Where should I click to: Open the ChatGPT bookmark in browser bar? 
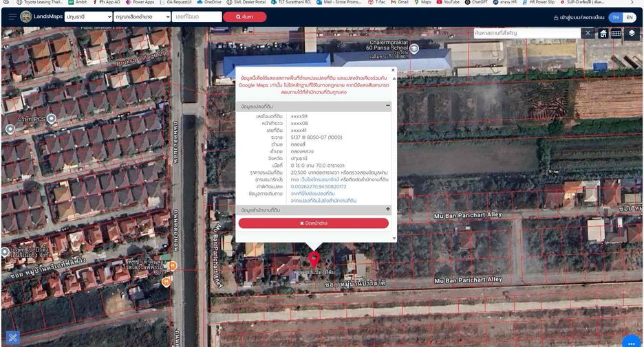[476, 2]
